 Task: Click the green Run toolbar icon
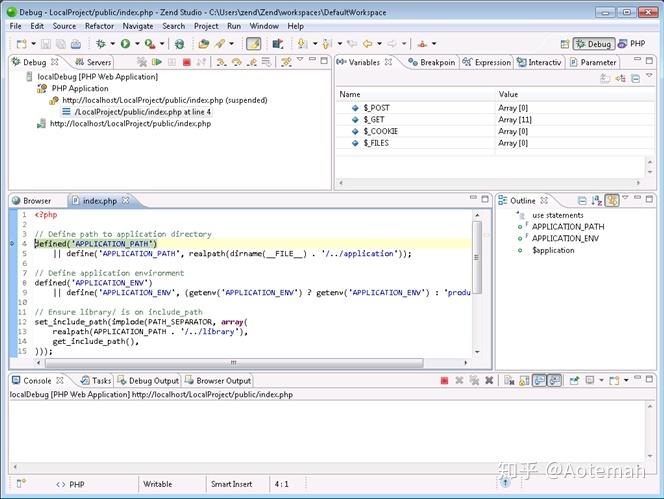125,44
